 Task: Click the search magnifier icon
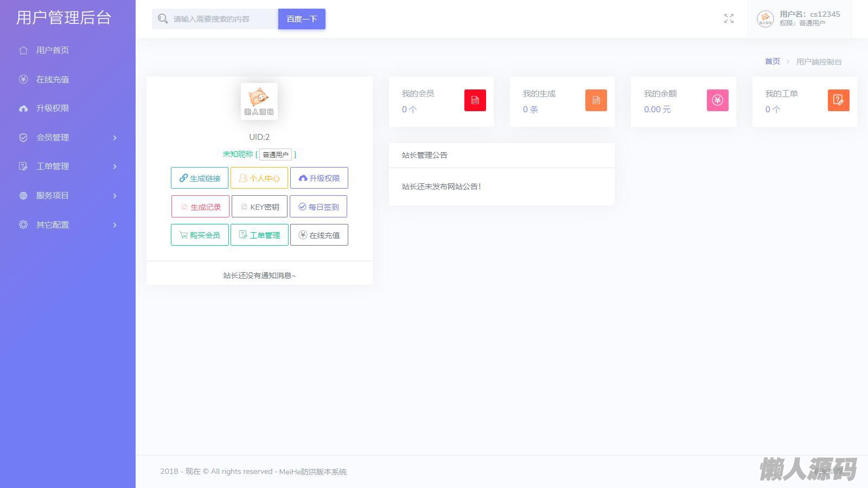[162, 19]
